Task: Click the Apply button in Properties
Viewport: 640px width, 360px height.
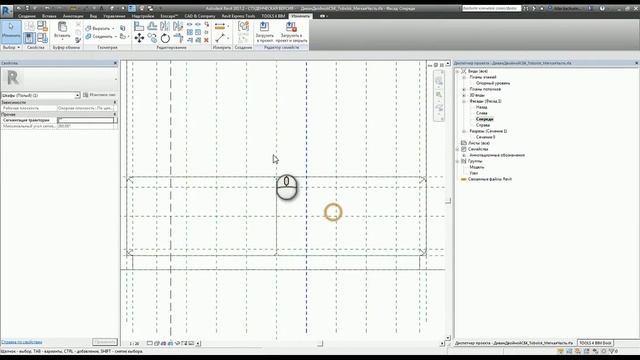Action: pos(105,342)
